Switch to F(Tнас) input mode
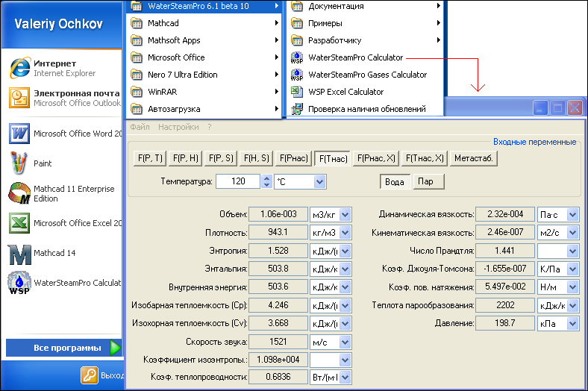Viewport: 588px width, 391px height. 333,159
